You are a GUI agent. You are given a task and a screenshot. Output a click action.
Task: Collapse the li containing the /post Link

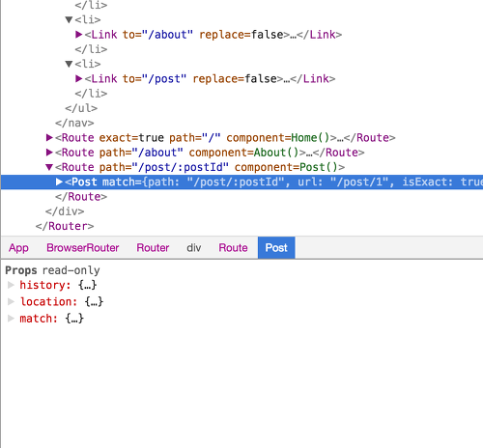69,64
